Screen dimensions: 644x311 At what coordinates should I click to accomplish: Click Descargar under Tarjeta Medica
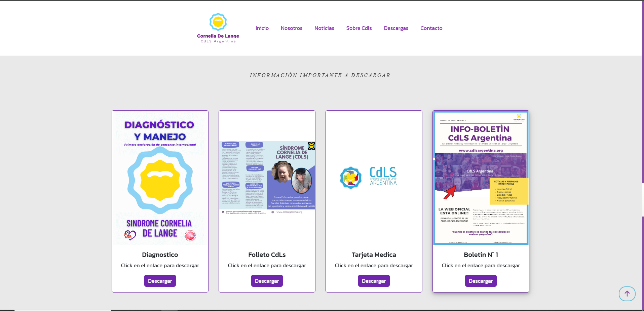coord(374,280)
